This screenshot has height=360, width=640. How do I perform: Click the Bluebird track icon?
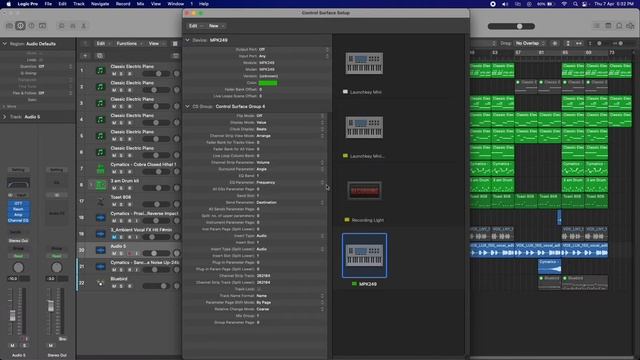tap(100, 282)
